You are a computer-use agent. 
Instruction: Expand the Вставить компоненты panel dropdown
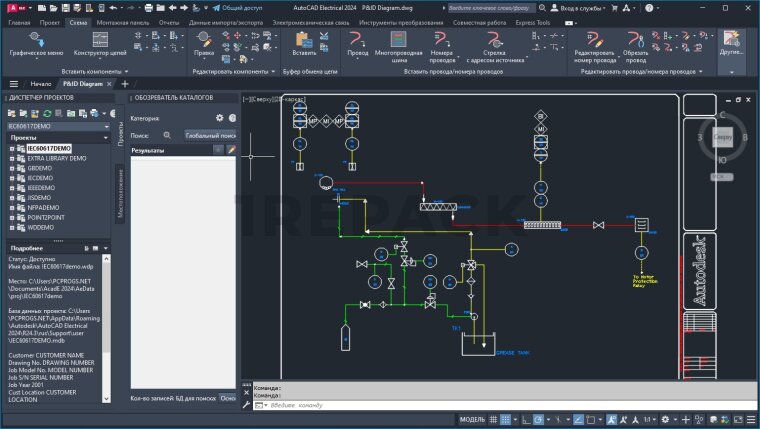[x=127, y=72]
